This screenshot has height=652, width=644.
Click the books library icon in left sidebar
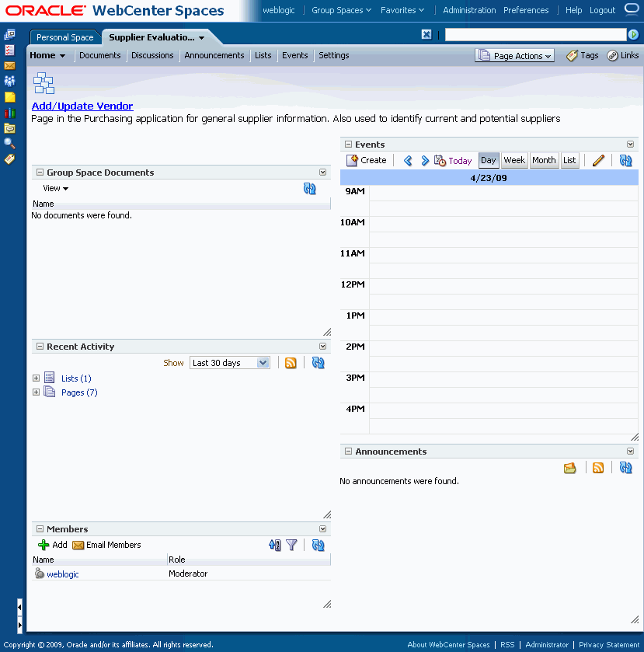tap(9, 113)
